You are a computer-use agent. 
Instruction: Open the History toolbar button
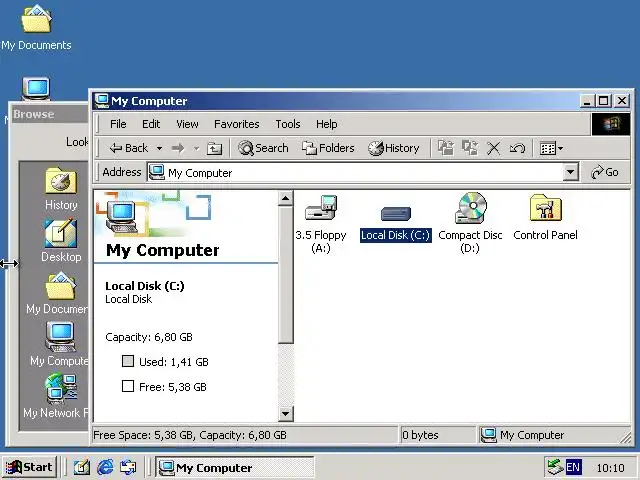[393, 148]
